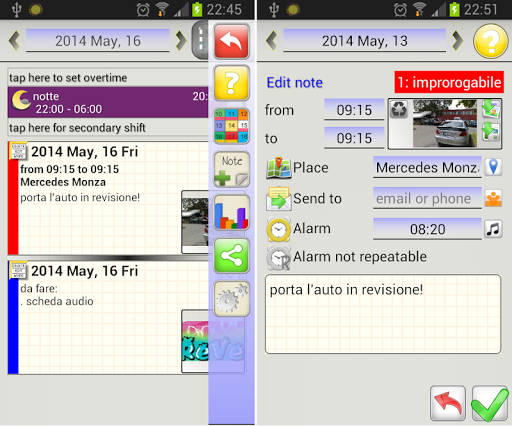The image size is (512, 426).
Task: Toggle Alarm not repeatable option
Action: tap(346, 257)
